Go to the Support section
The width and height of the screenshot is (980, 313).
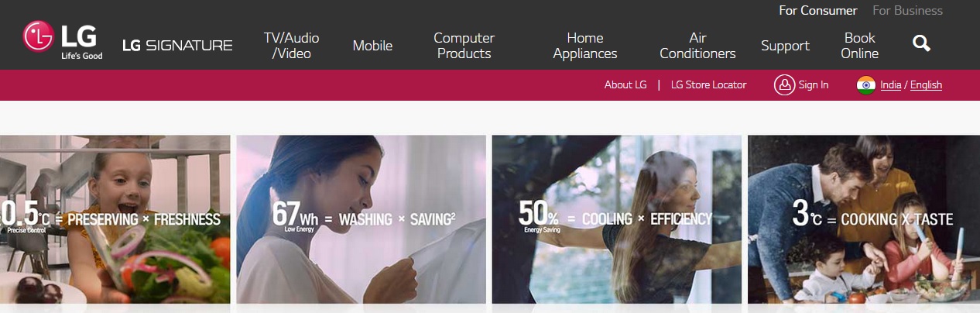point(785,46)
